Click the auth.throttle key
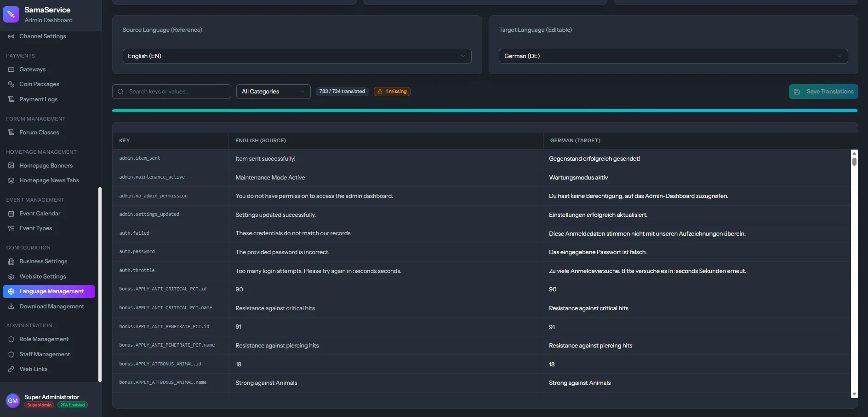 [137, 271]
